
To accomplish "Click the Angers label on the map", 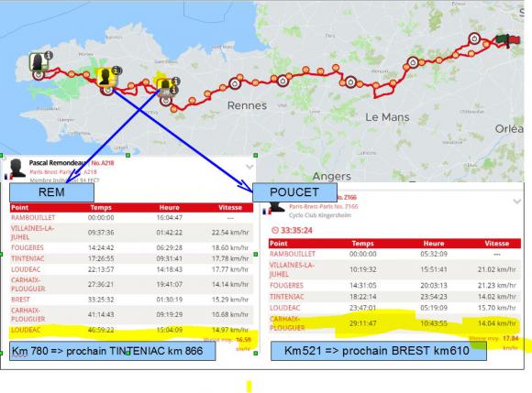I will point(332,176).
